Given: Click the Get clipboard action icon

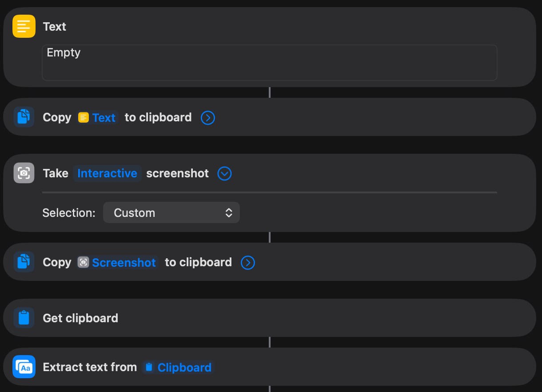Looking at the screenshot, I should pos(24,318).
